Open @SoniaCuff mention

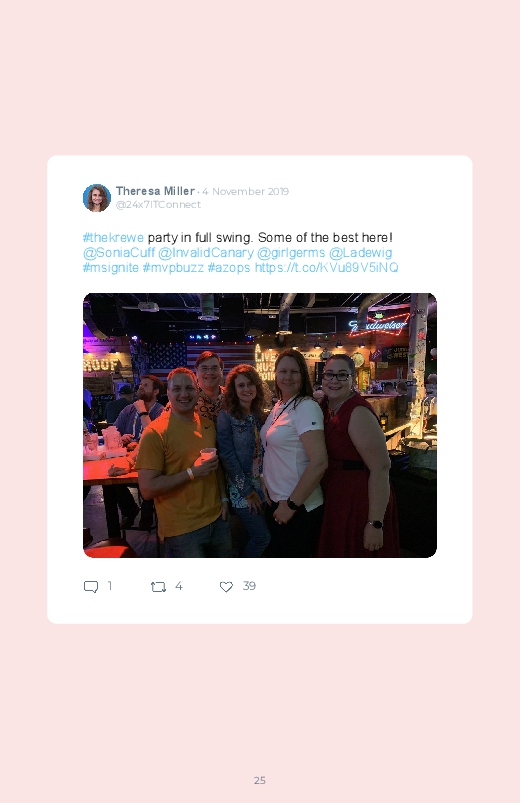[119, 252]
